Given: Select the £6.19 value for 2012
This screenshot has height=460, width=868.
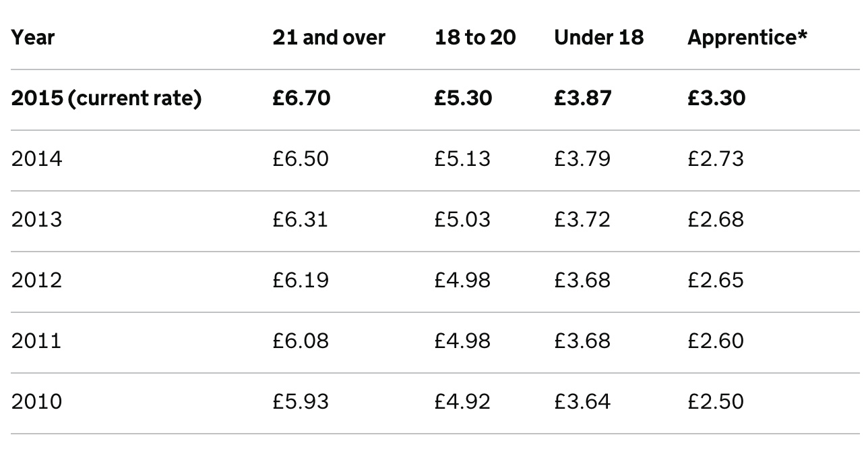Looking at the screenshot, I should tap(301, 281).
